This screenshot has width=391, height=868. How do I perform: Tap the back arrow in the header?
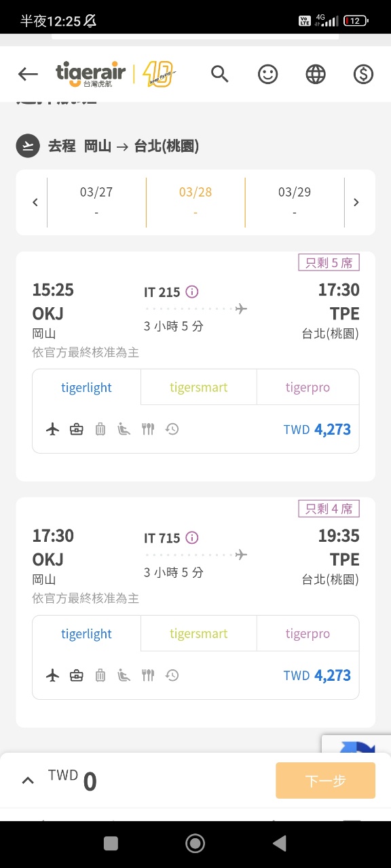pyautogui.click(x=28, y=74)
